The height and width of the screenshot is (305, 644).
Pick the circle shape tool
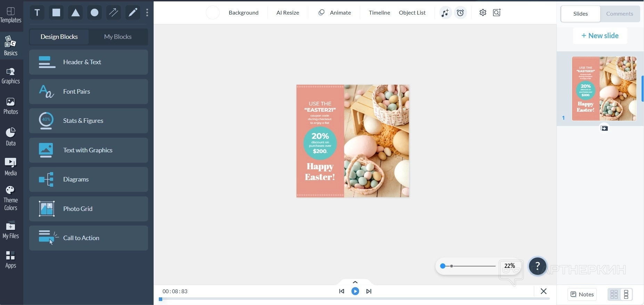(x=95, y=13)
